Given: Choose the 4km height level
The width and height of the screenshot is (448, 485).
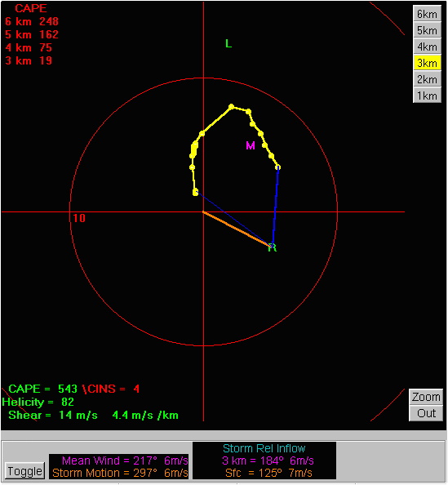Looking at the screenshot, I should 427,47.
